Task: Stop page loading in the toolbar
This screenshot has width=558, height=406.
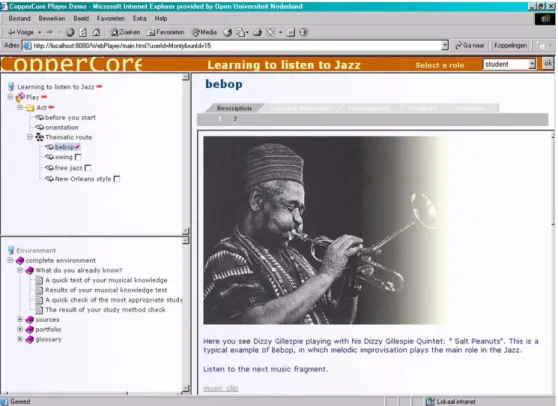Action: point(70,32)
